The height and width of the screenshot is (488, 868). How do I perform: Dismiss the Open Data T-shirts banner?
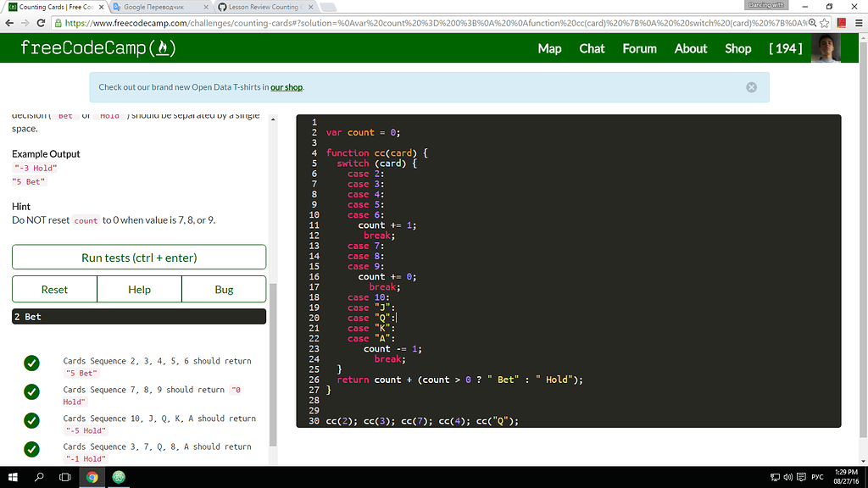pyautogui.click(x=751, y=86)
